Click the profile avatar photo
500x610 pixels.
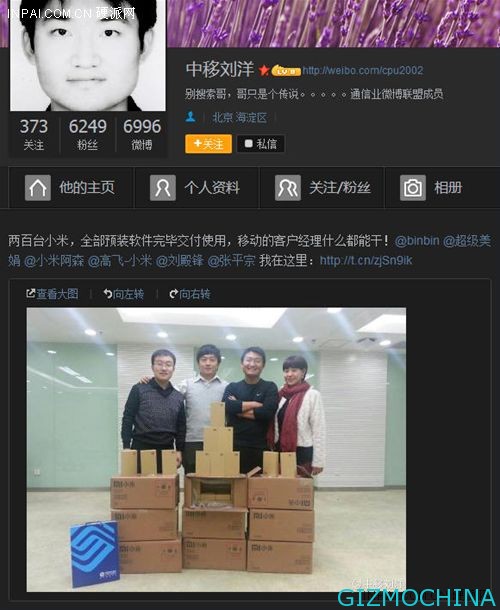88,55
